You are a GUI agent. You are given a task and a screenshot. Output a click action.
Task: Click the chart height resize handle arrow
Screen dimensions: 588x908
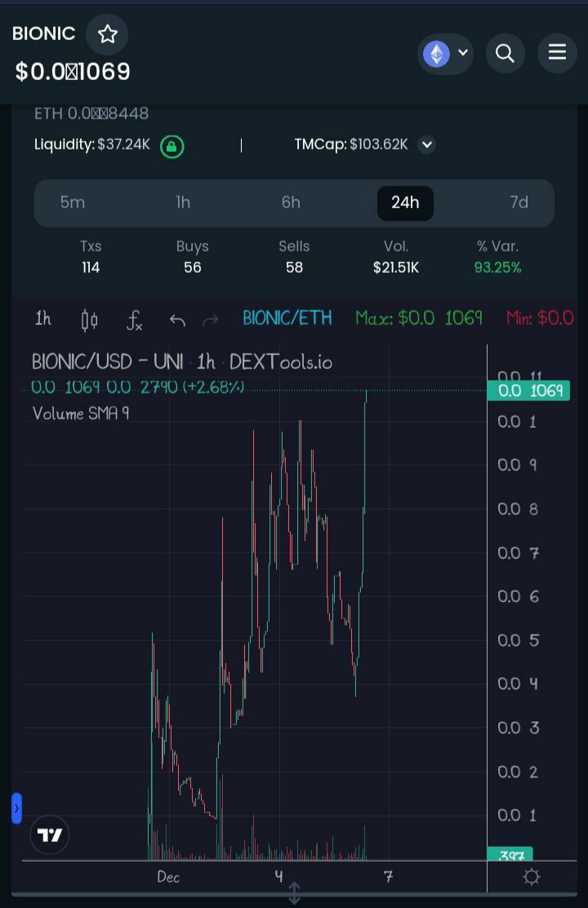tap(294, 893)
